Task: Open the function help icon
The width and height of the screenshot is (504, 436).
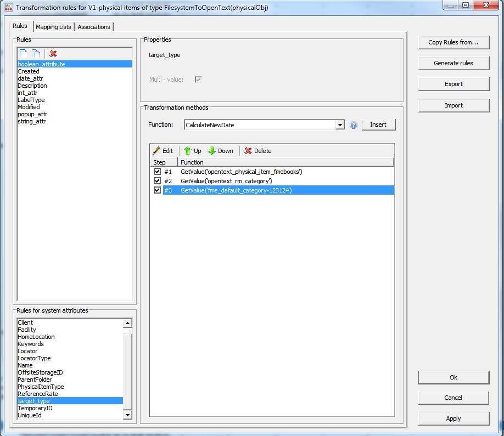Action: point(354,125)
